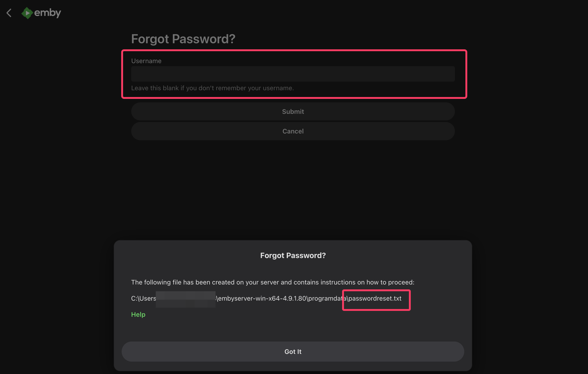Open the Help link in the dialog
Screen dimensions: 588x374
pos(138,315)
